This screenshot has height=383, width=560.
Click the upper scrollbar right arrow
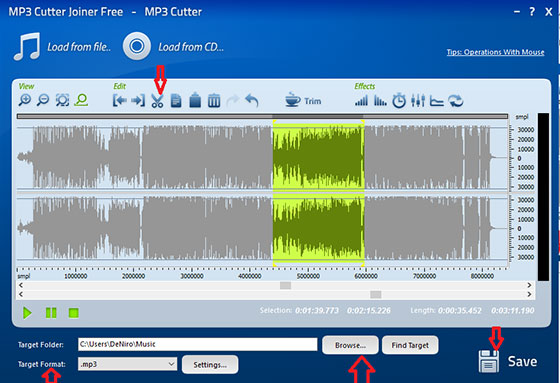point(529,285)
